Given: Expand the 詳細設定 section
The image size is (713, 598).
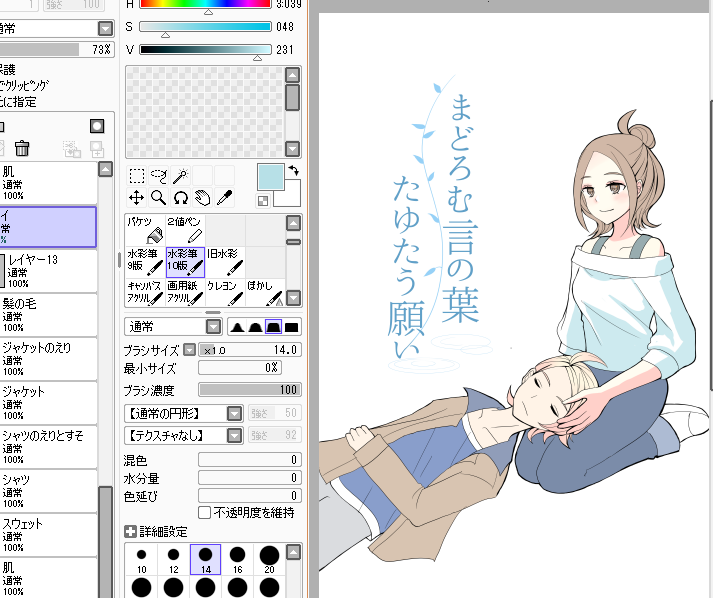Looking at the screenshot, I should tap(130, 532).
